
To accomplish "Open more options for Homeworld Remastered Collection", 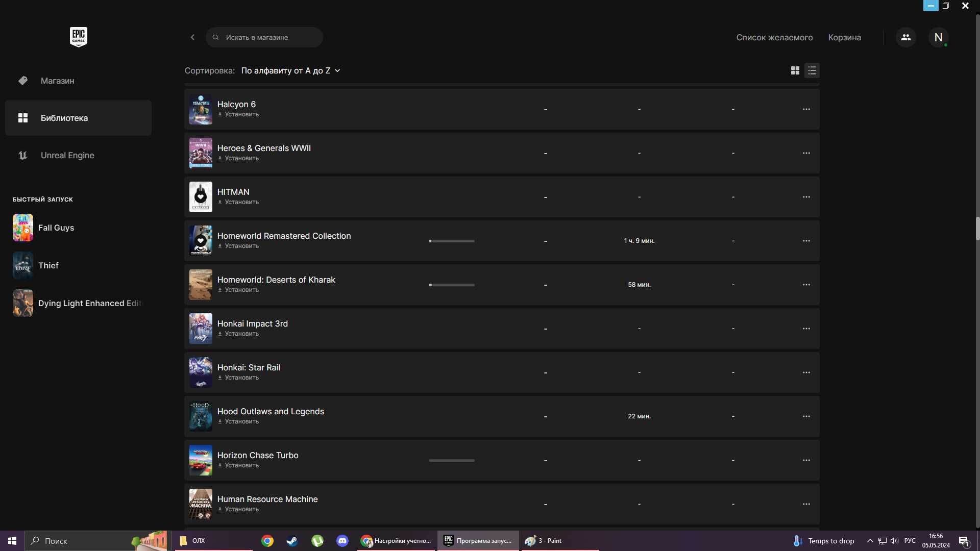I will [x=806, y=241].
